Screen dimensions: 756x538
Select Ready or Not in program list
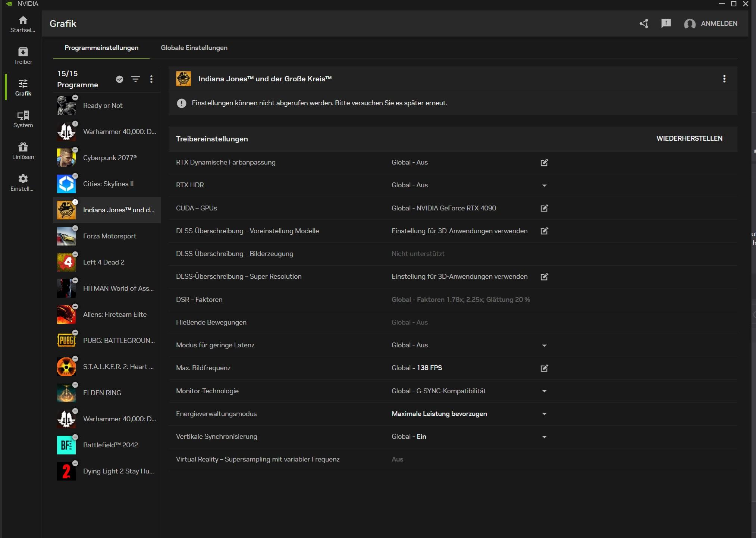[x=107, y=106]
